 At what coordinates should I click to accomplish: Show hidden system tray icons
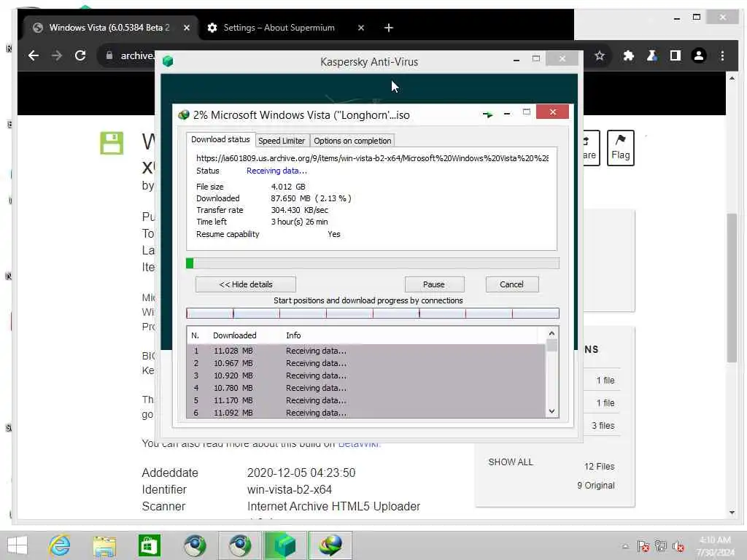click(x=625, y=546)
